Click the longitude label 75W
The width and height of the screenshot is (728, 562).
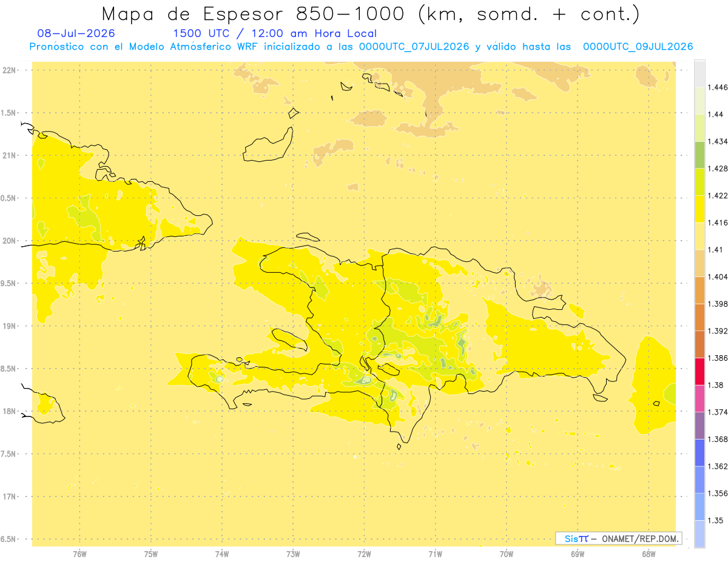point(150,554)
